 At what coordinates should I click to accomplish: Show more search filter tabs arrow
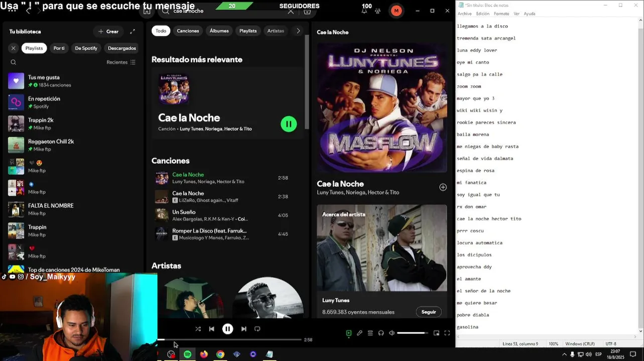click(x=298, y=31)
